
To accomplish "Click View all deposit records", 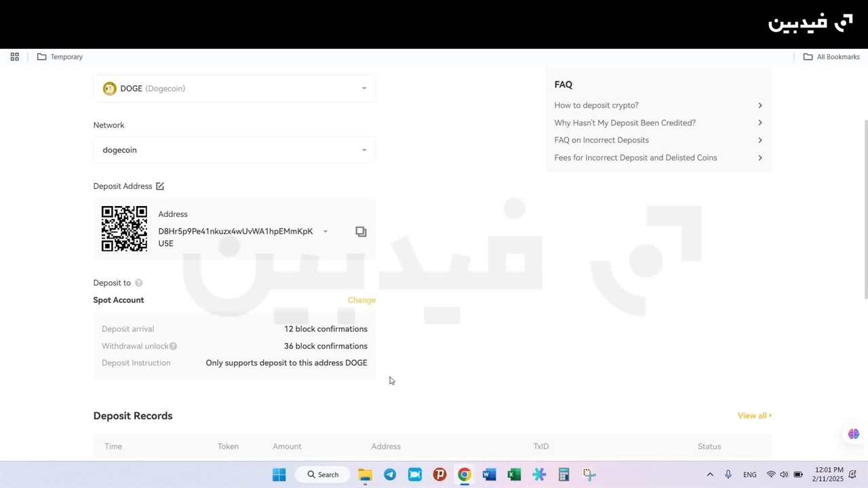I will (x=754, y=415).
